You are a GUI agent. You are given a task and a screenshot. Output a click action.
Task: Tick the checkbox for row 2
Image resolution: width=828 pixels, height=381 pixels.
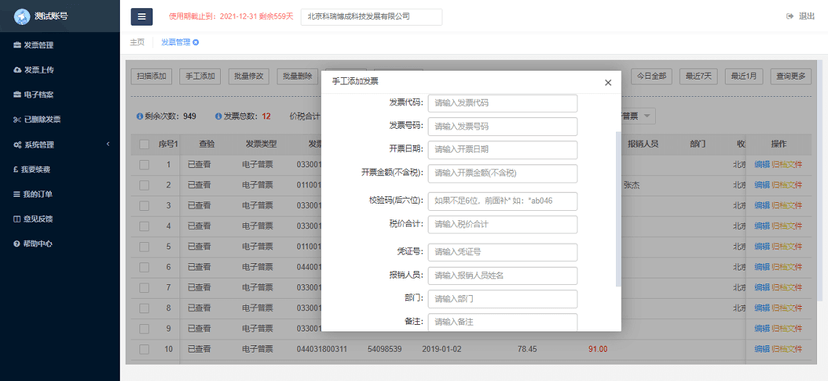pos(144,185)
